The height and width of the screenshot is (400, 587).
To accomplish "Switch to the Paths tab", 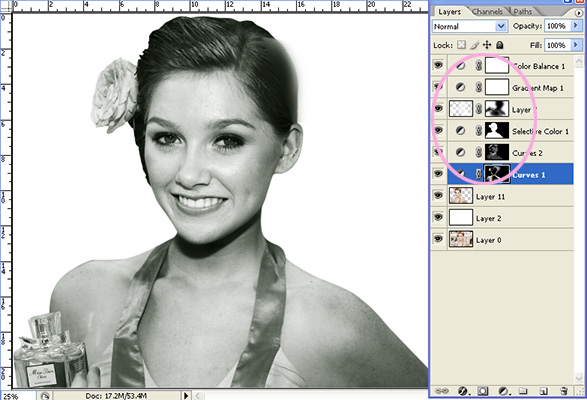I will point(523,12).
